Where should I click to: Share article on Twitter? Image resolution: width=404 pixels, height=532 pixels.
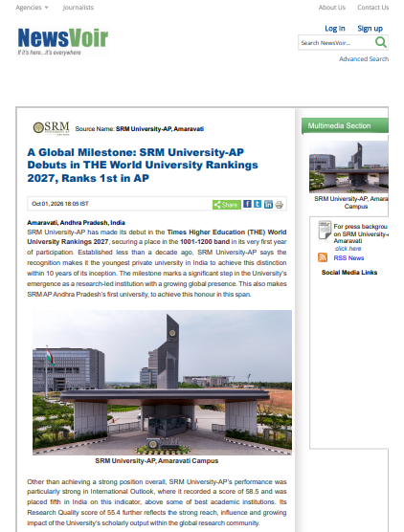258,204
